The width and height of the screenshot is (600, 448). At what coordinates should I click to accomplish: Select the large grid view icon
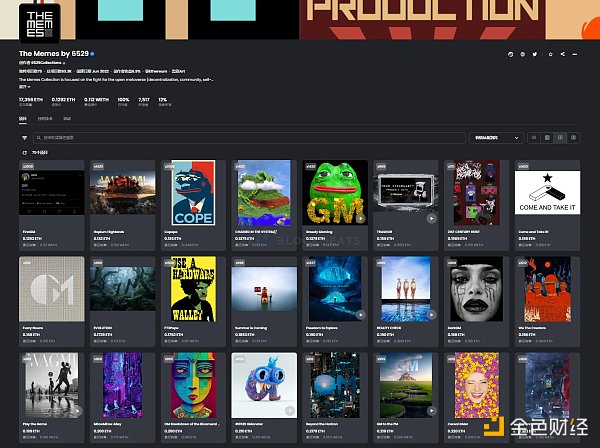(548, 136)
